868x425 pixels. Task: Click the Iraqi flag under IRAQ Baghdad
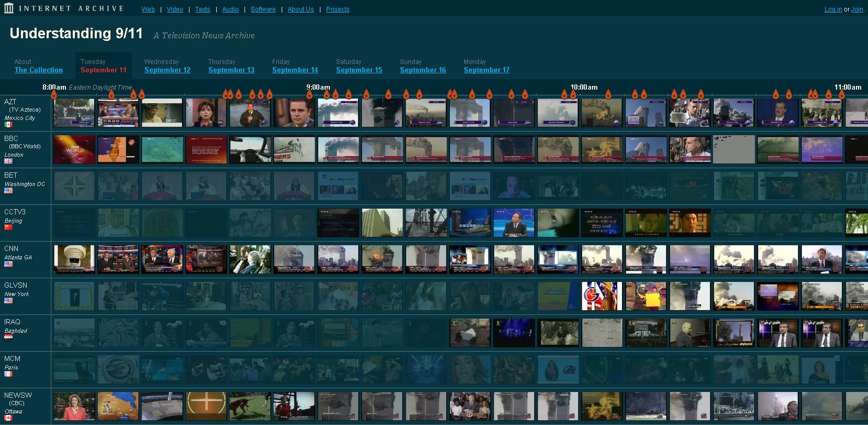pos(8,337)
